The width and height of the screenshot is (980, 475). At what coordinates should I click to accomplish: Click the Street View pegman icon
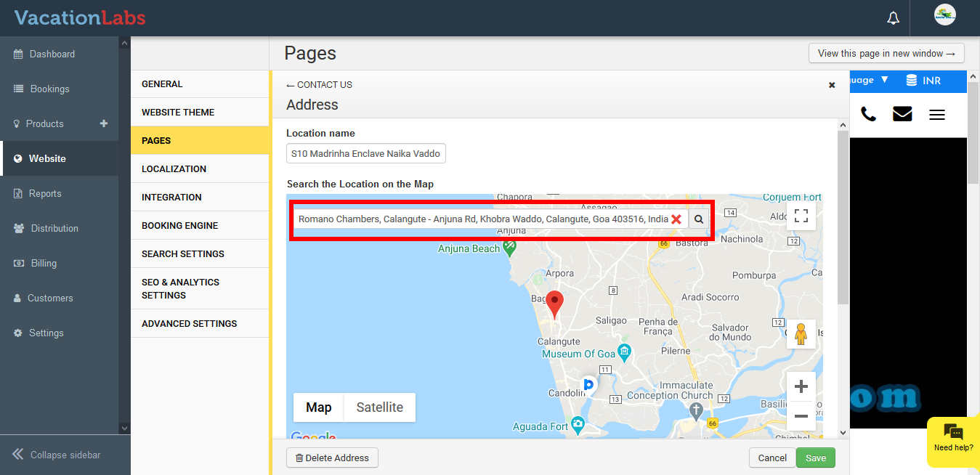pyautogui.click(x=801, y=334)
